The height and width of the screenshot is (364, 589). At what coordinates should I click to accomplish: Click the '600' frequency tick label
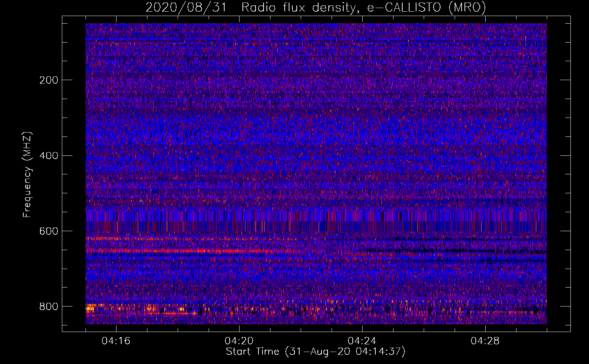click(x=49, y=232)
